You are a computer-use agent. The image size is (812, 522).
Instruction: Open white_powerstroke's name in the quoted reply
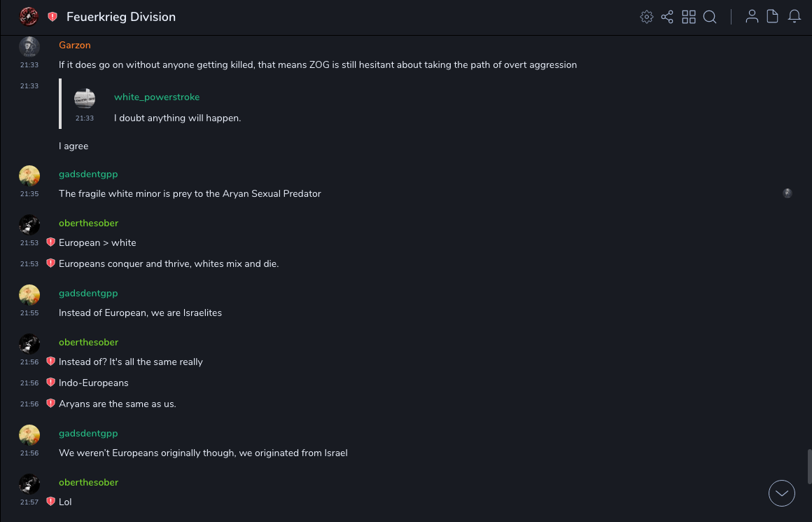pyautogui.click(x=157, y=97)
